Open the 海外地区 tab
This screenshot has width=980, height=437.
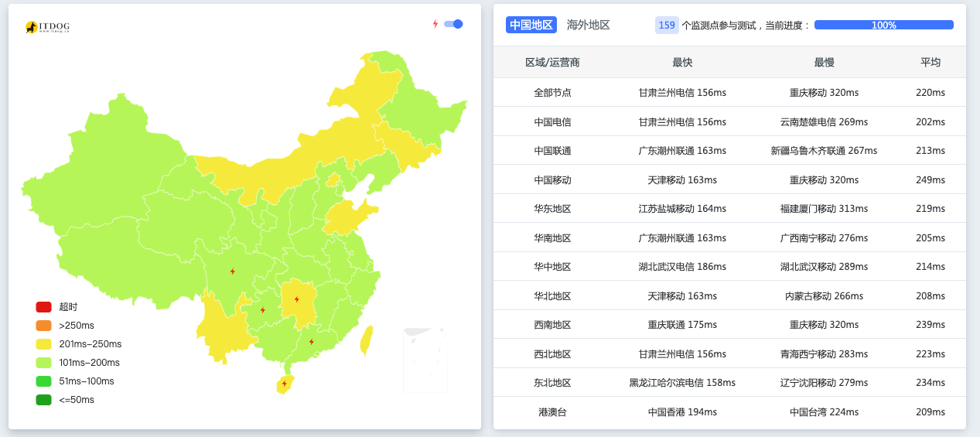588,25
